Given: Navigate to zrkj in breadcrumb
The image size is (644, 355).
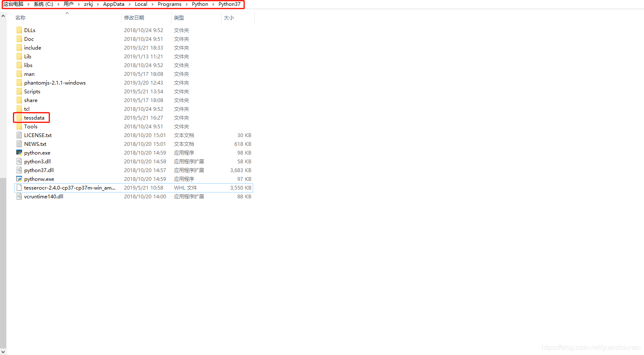Looking at the screenshot, I should pos(88,4).
